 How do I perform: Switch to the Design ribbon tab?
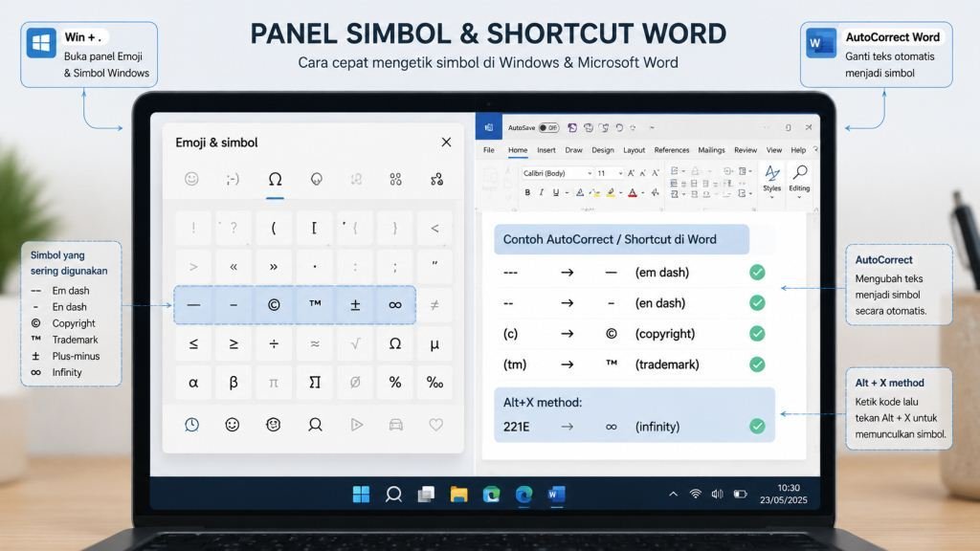click(x=603, y=150)
